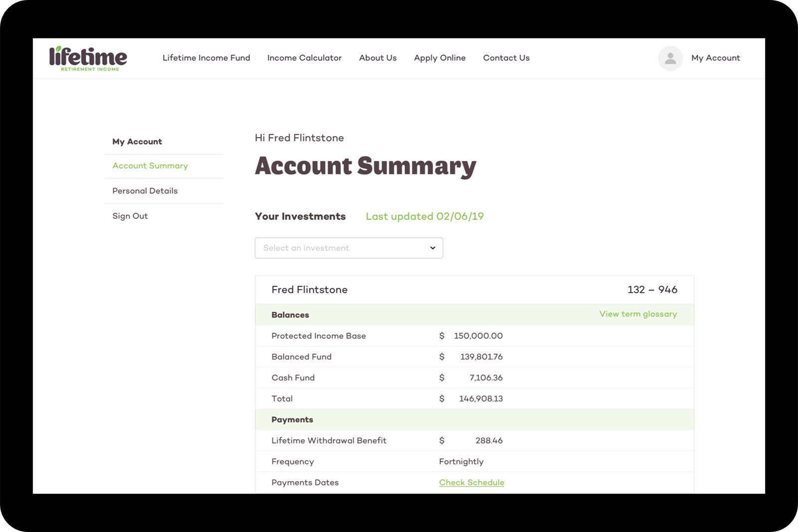
Task: Click the My Account sidebar heading
Action: pyautogui.click(x=137, y=142)
